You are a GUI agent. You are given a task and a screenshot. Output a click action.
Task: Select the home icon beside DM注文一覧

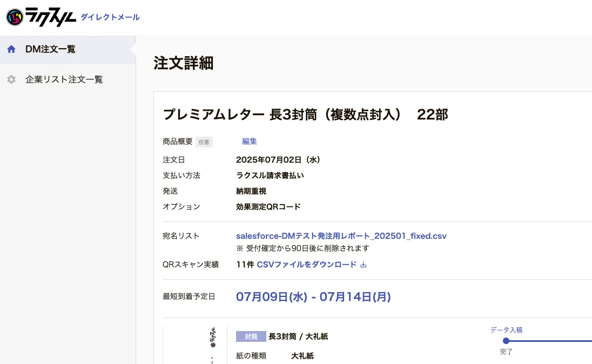point(11,49)
